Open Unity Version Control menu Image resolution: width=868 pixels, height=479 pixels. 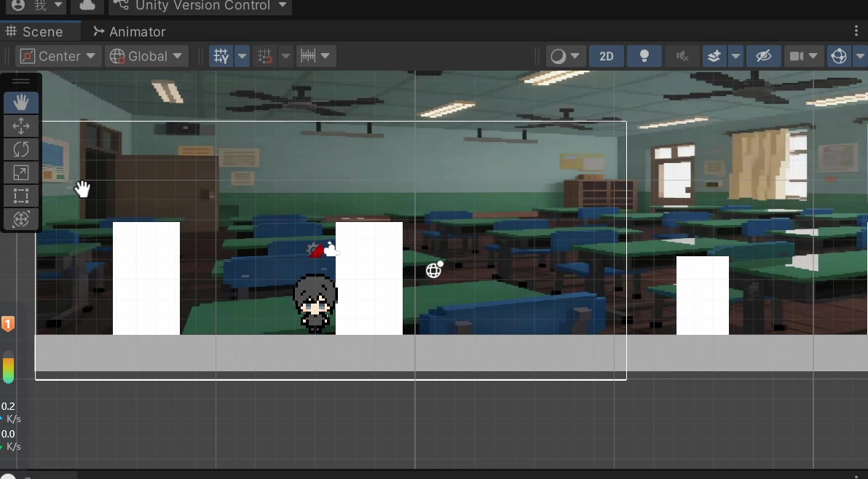200,6
